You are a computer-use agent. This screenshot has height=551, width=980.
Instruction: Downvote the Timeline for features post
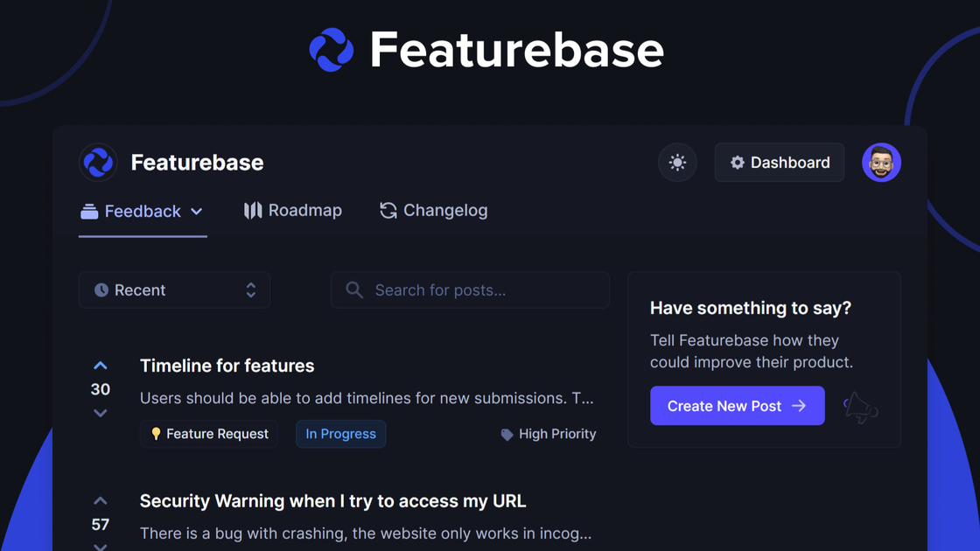(x=101, y=413)
